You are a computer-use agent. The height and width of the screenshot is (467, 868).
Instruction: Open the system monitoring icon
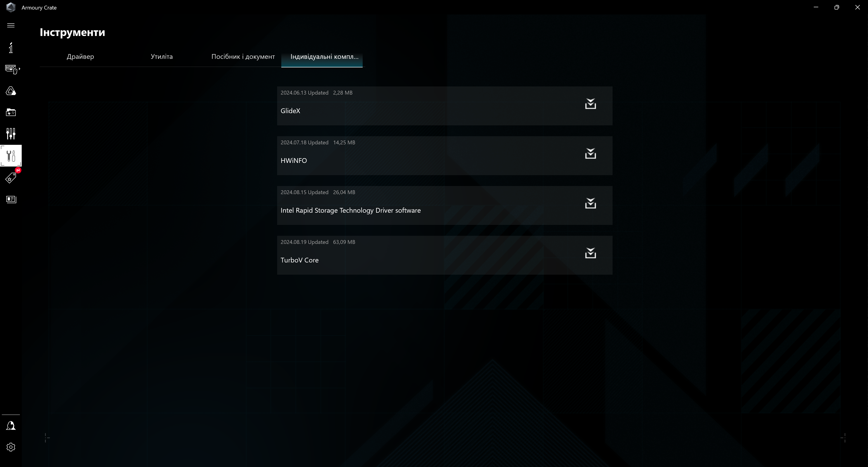coord(11,134)
